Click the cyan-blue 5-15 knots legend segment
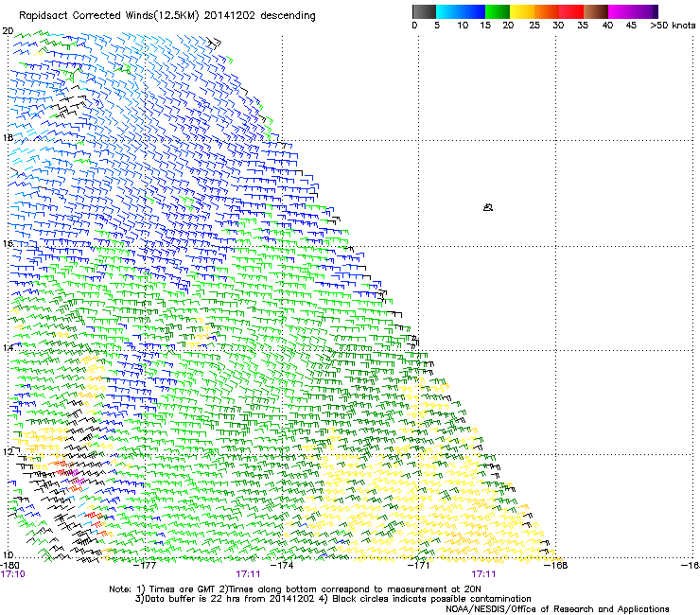Viewport: 700px width, 615px height. 461,11
